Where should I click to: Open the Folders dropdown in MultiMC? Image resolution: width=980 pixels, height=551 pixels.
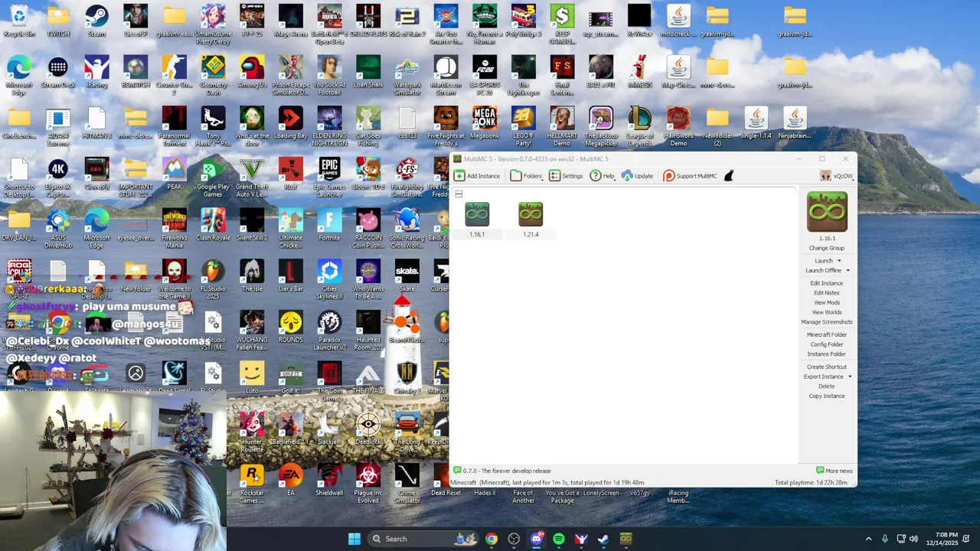(x=527, y=176)
